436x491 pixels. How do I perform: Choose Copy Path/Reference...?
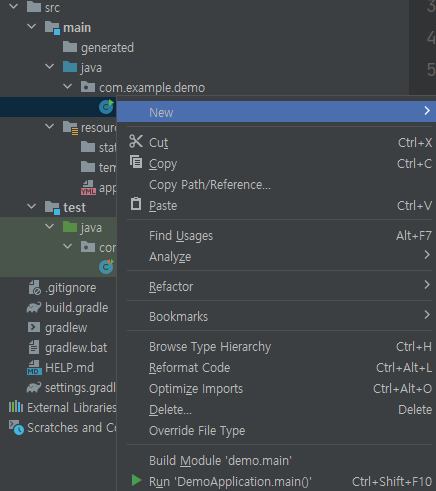coord(276,185)
